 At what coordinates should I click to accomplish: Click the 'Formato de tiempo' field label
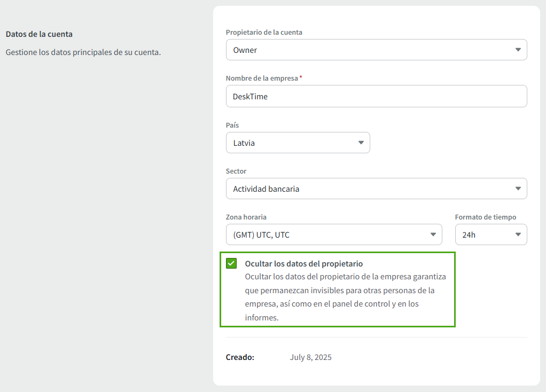485,217
